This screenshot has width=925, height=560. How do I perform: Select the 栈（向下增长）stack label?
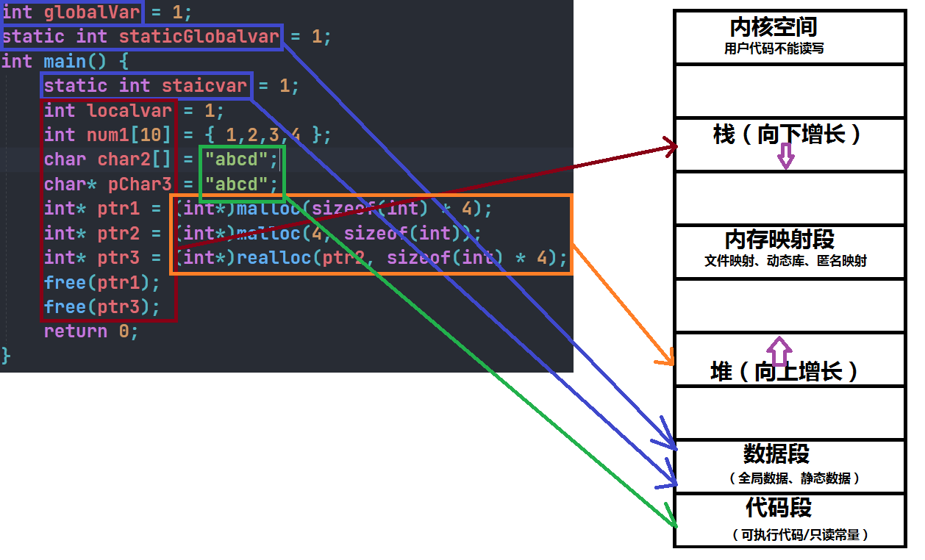point(787,134)
